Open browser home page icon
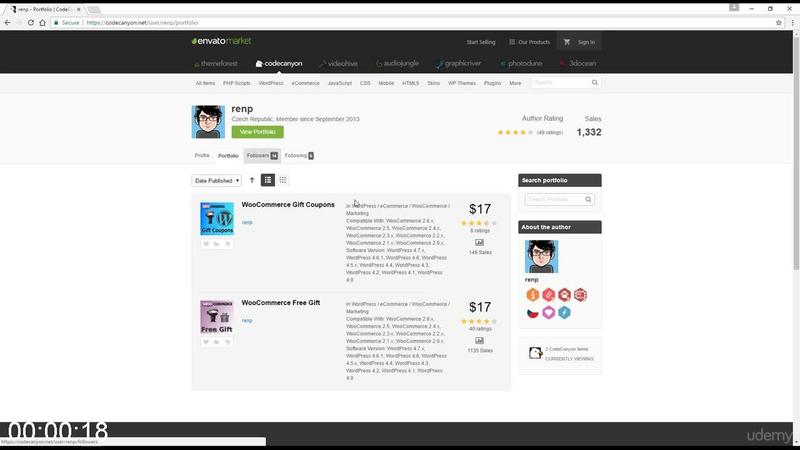 point(42,22)
